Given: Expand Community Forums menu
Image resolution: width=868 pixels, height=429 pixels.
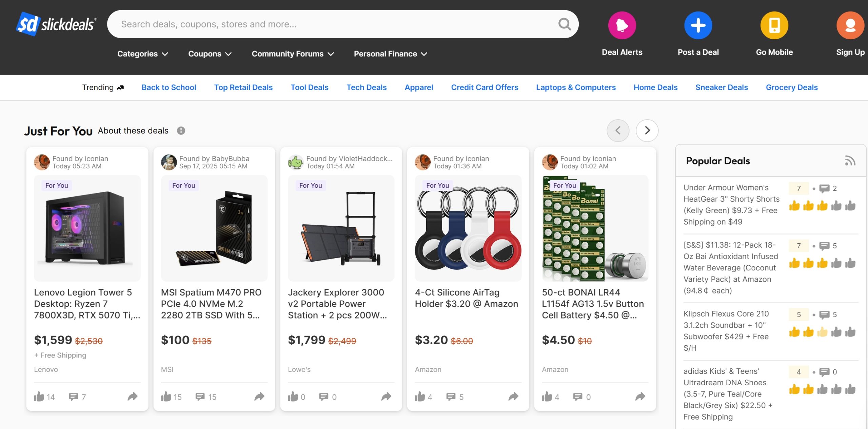Looking at the screenshot, I should (293, 54).
